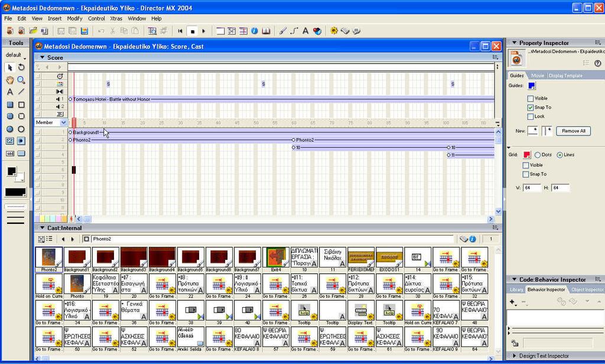Click the Remove All guides button
This screenshot has width=605, height=364.
(573, 131)
